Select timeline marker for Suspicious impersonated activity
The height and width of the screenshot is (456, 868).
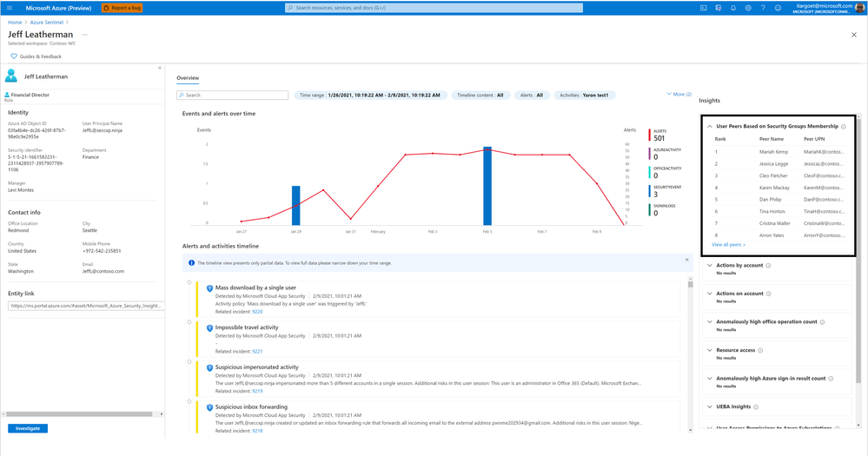[x=189, y=362]
